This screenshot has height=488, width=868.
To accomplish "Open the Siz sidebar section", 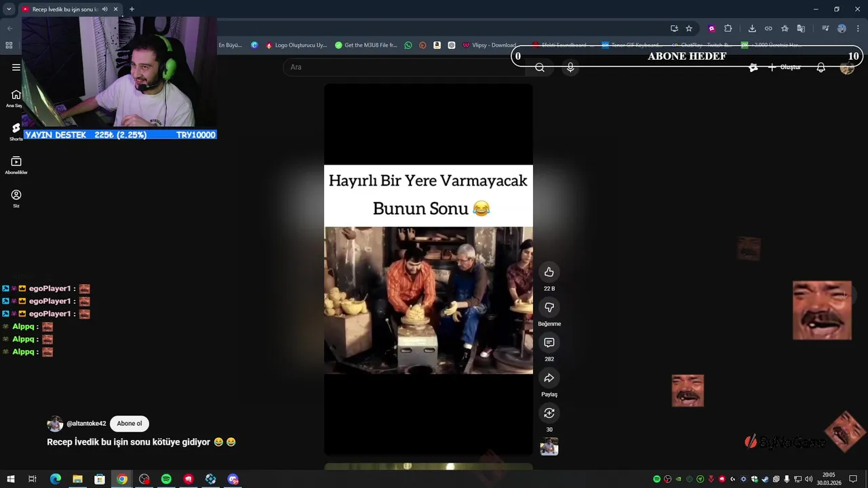I will pos(16,198).
